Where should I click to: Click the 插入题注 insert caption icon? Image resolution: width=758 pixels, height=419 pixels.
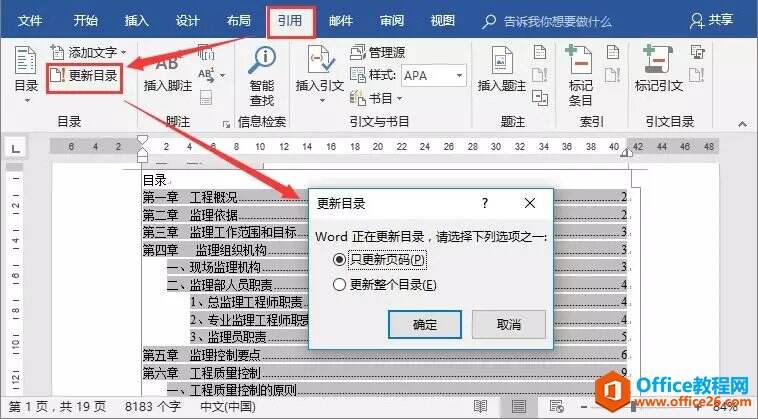pos(502,60)
